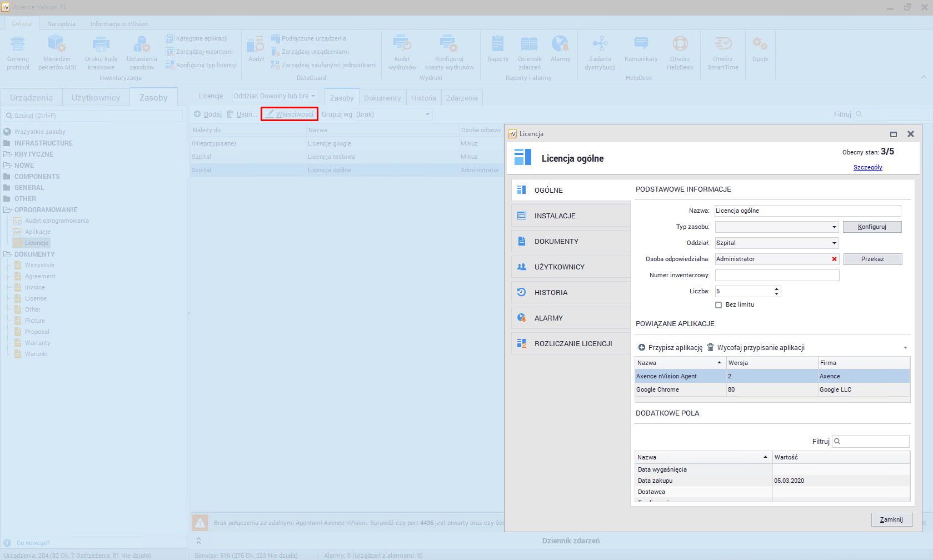The width and height of the screenshot is (933, 560).
Task: Open Rozliczanie licencji section
Action: [573, 344]
